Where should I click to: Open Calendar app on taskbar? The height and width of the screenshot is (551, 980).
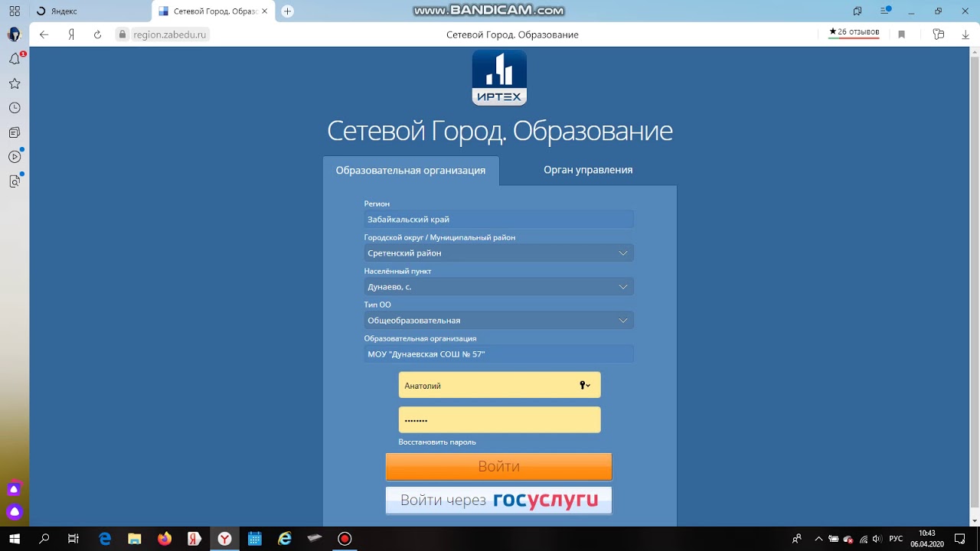(255, 539)
